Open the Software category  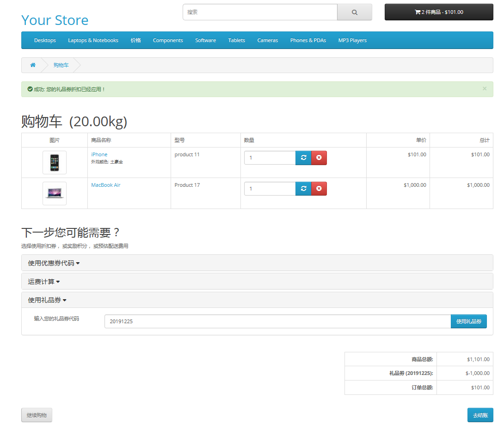pos(205,40)
